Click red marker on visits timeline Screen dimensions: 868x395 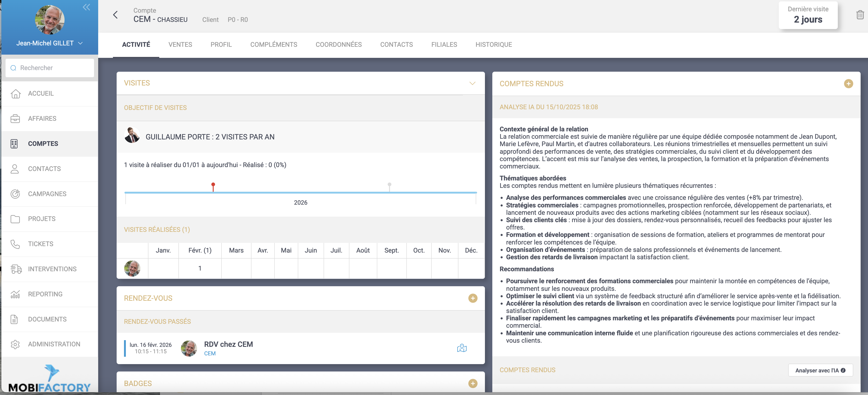point(213,185)
